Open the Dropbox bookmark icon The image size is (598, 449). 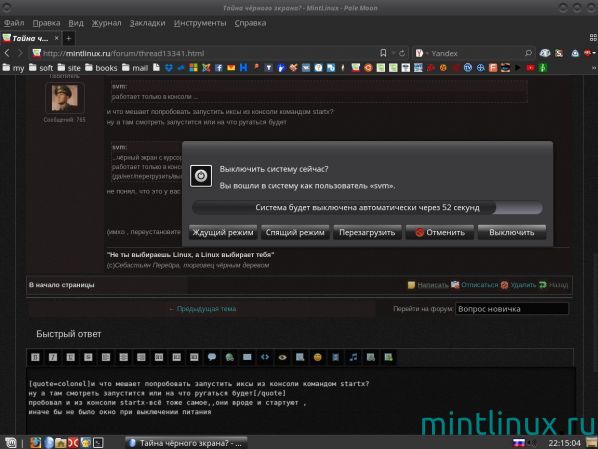pyautogui.click(x=169, y=68)
